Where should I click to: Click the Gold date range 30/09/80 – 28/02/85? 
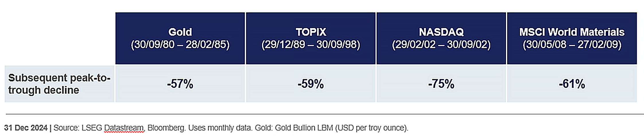(x=180, y=45)
